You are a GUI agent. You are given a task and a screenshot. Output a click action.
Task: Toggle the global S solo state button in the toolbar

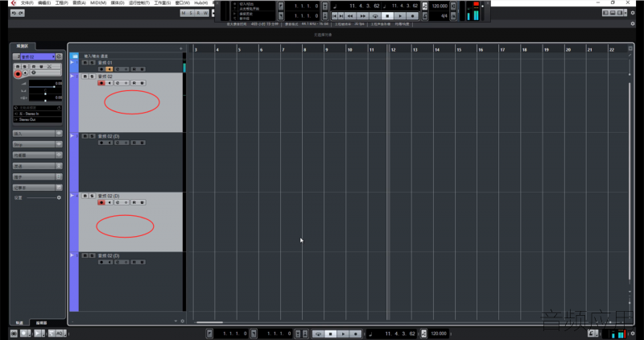[x=191, y=13]
